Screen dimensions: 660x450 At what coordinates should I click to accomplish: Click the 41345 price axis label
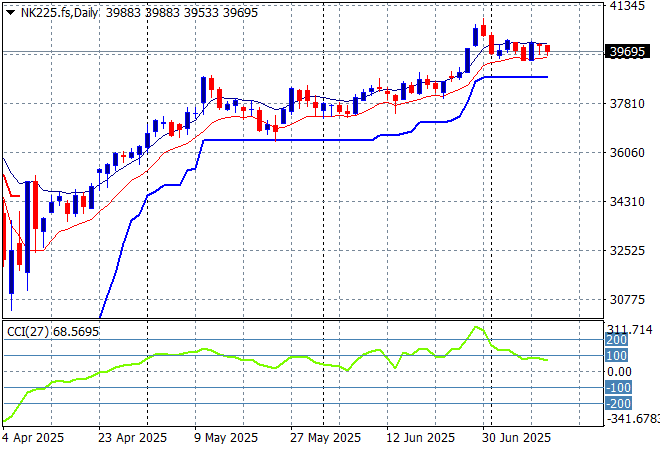pos(626,6)
